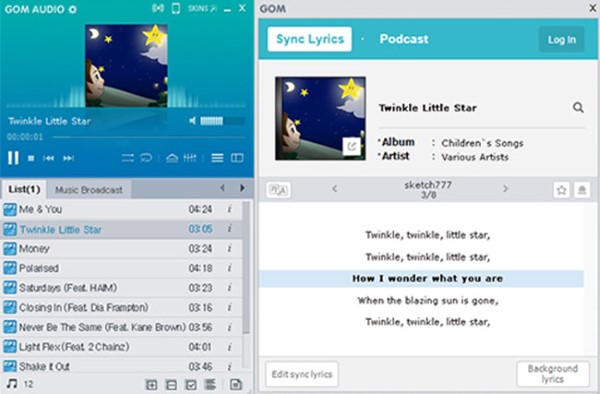Pause playback with the pause button
This screenshot has height=394, width=600.
coord(13,158)
